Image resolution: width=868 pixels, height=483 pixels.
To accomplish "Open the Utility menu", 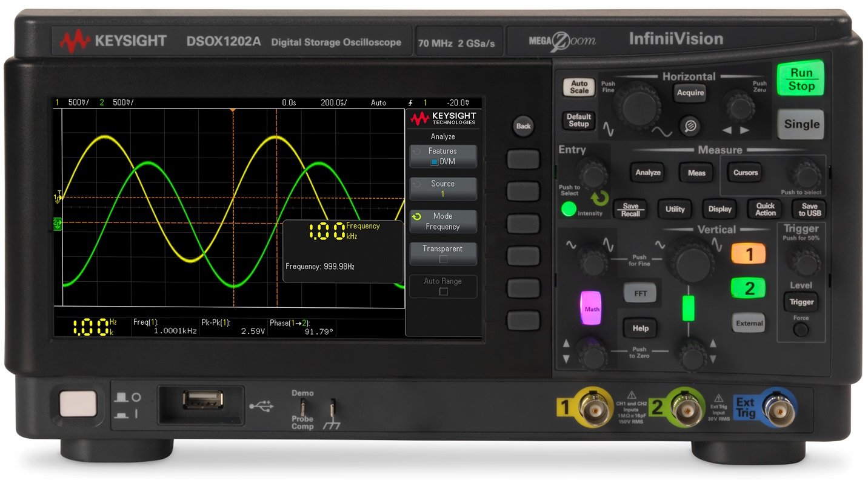I will 675,209.
